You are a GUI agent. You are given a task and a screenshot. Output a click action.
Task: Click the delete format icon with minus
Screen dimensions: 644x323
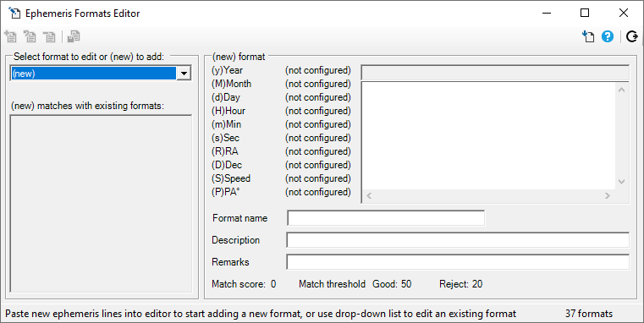pos(49,36)
